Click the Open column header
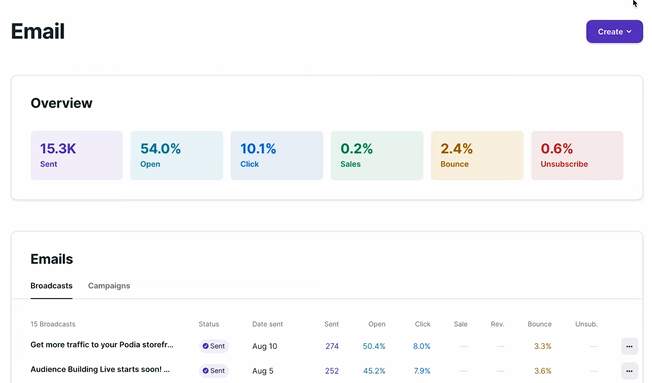This screenshot has height=383, width=652. 377,324
